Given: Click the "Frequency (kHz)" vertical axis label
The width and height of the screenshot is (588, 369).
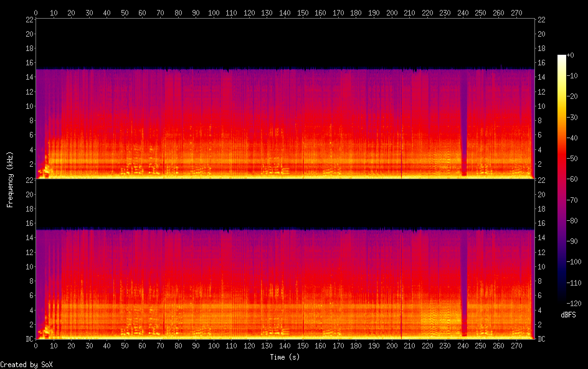Looking at the screenshot, I should 10,179.
